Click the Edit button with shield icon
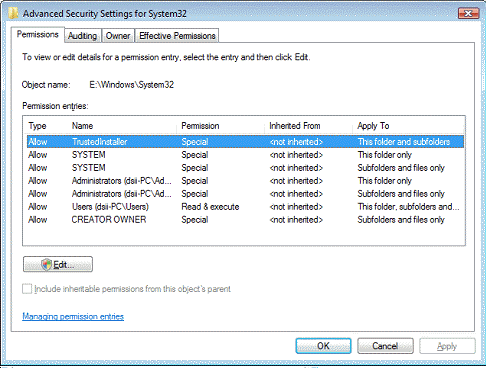This screenshot has height=368, width=486. (58, 264)
